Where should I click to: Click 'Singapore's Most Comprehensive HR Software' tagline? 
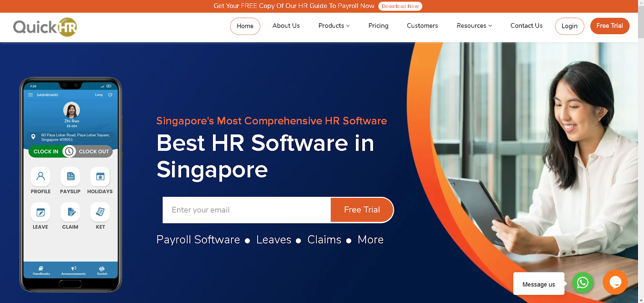click(272, 121)
